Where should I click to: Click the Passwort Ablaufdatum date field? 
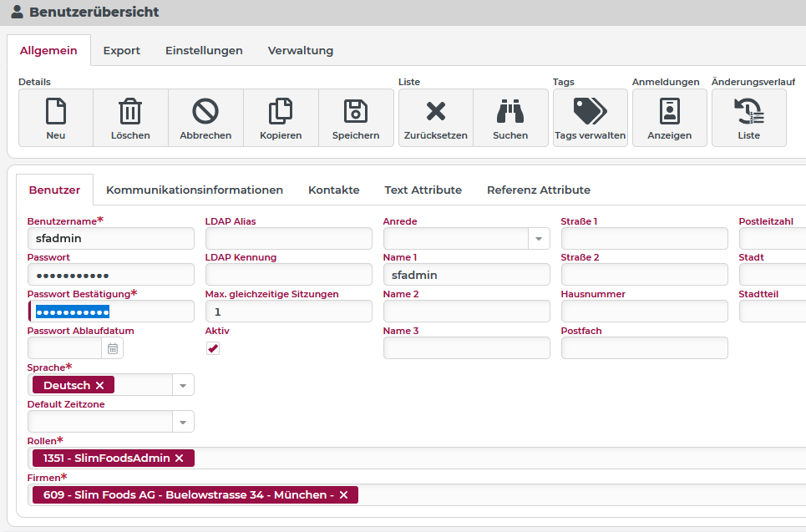click(x=65, y=348)
